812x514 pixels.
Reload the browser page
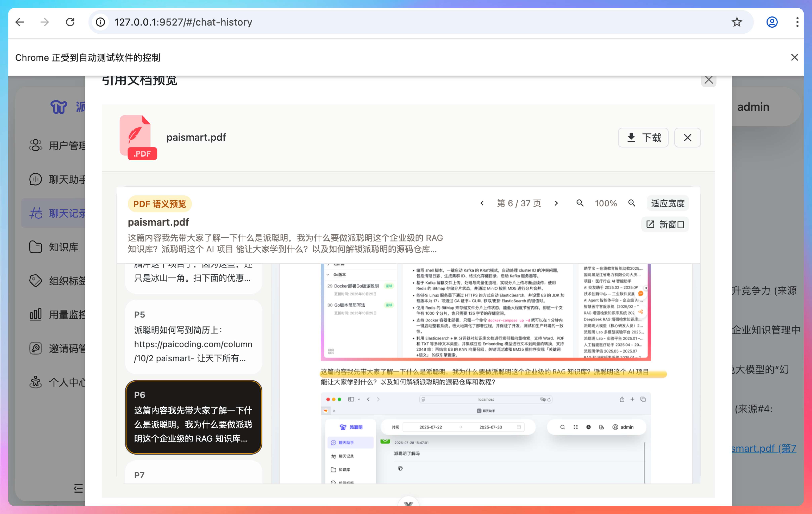(x=70, y=22)
